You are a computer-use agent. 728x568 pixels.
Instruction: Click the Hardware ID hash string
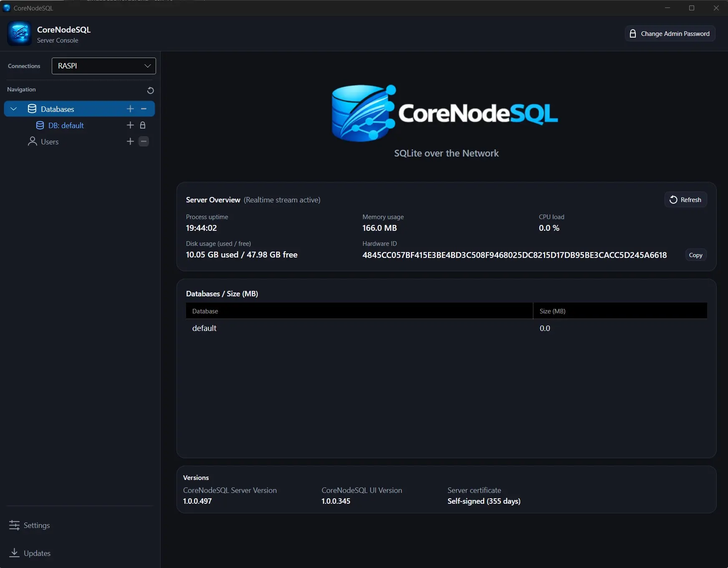[514, 255]
